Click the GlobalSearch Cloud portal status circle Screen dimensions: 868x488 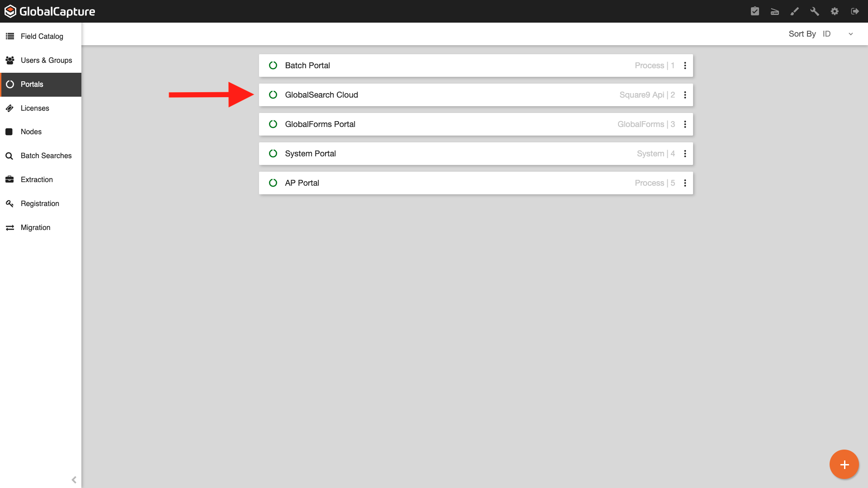coord(273,95)
